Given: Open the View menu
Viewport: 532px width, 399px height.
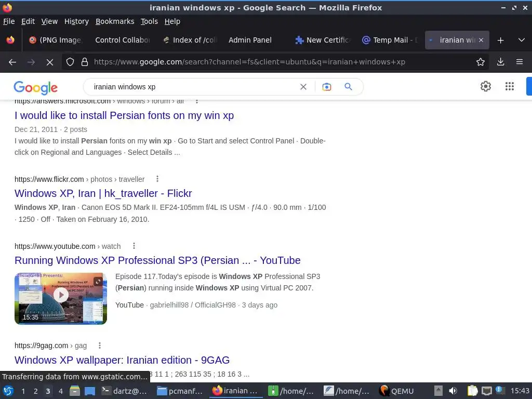Looking at the screenshot, I should 49,21.
